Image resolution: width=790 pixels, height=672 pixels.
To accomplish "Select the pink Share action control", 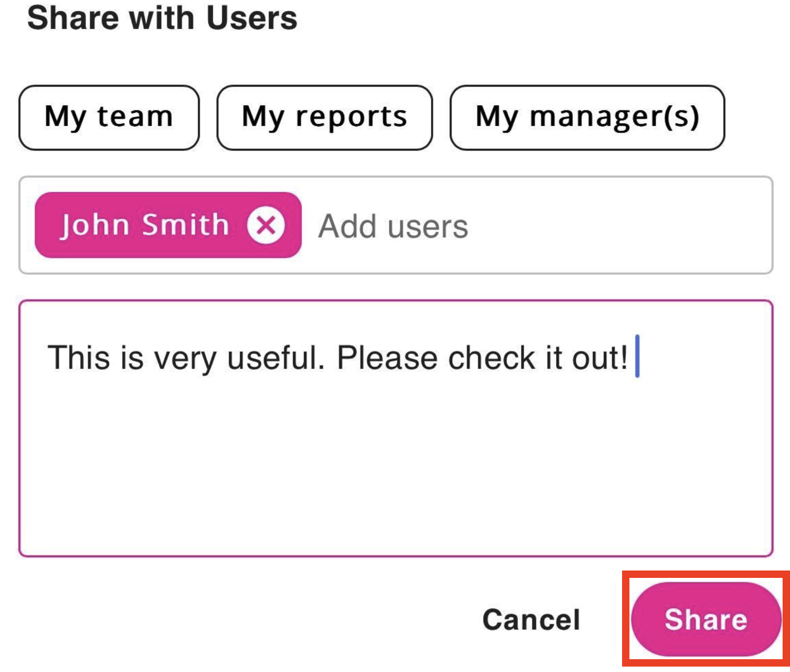I will pos(706,620).
